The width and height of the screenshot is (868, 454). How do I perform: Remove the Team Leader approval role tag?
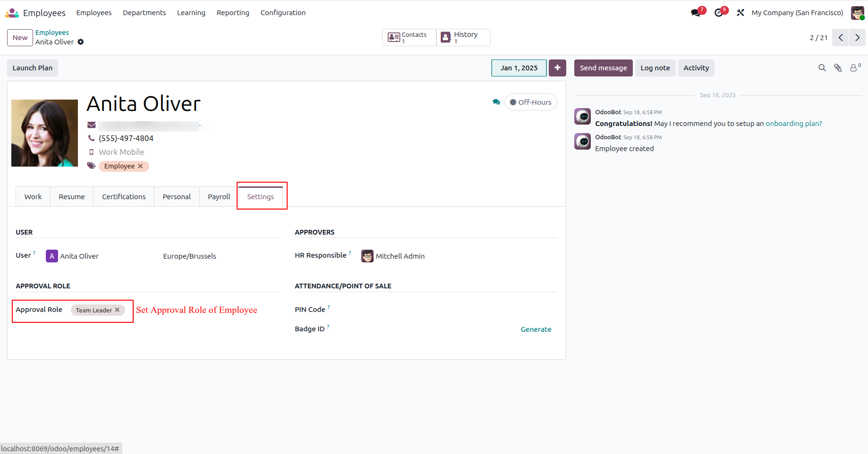pyautogui.click(x=117, y=310)
